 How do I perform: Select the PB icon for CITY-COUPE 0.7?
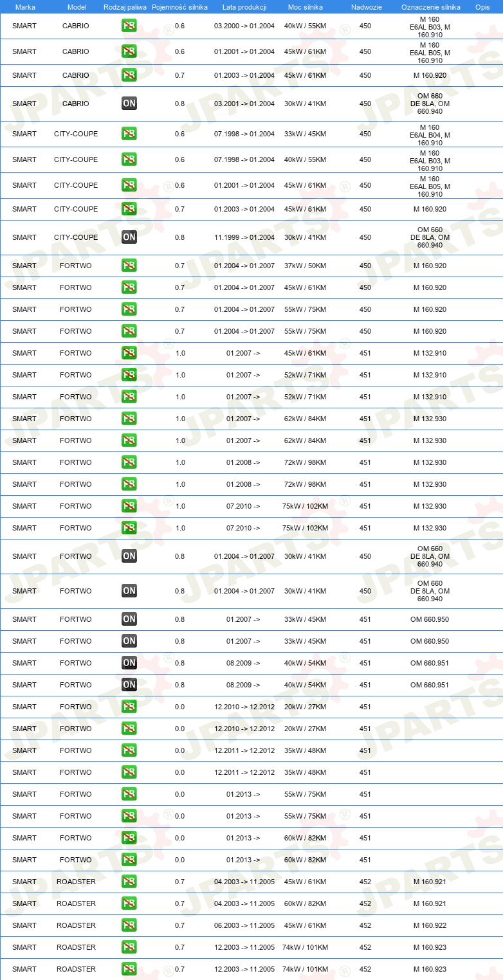[x=129, y=209]
